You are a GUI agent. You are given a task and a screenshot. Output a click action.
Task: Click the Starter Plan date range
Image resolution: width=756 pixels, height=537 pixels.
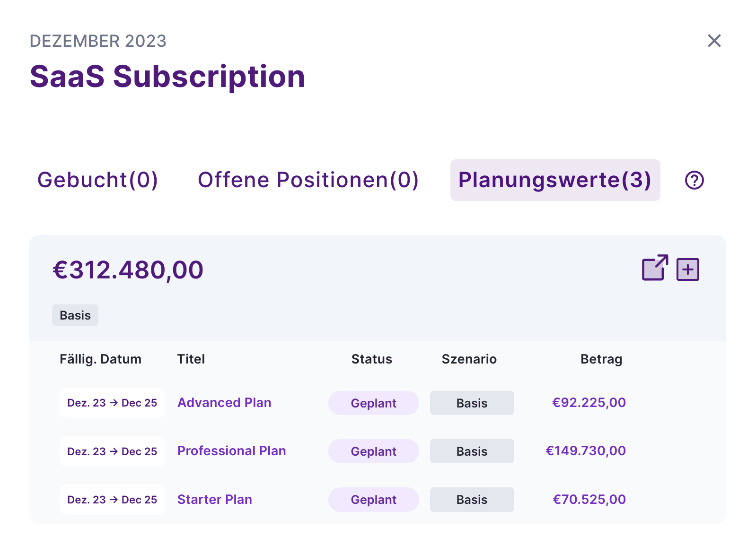(112, 500)
